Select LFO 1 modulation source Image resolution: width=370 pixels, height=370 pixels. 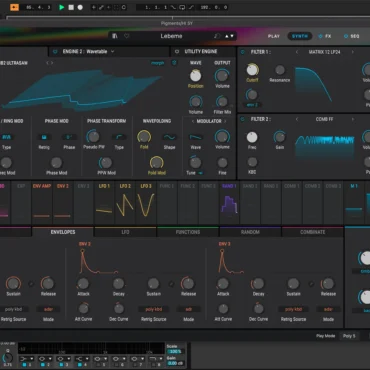(x=104, y=203)
